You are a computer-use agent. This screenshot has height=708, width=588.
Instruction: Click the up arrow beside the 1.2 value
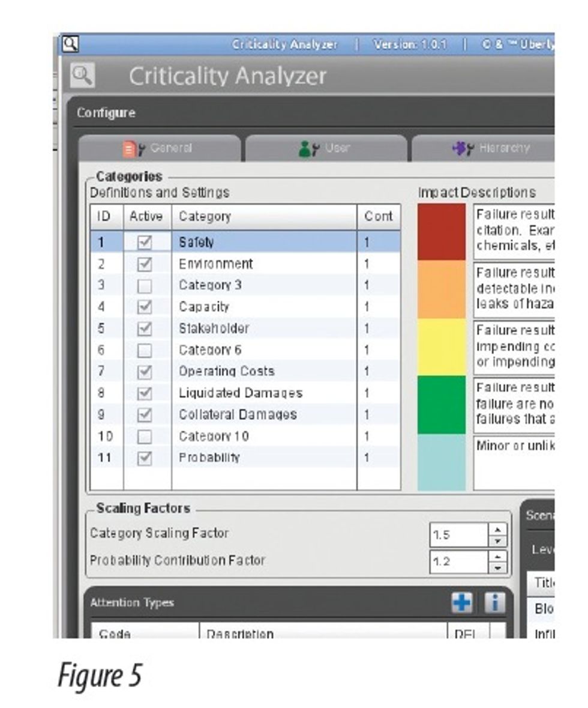pyautogui.click(x=497, y=556)
